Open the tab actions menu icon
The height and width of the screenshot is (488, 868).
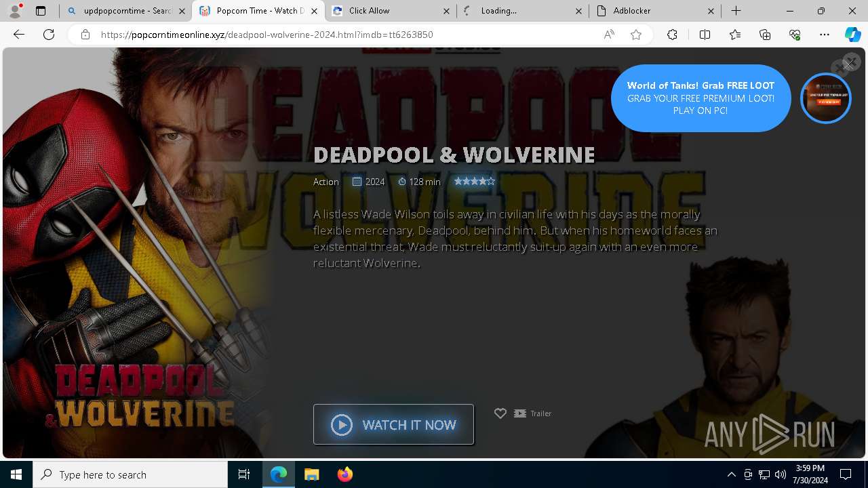(41, 11)
